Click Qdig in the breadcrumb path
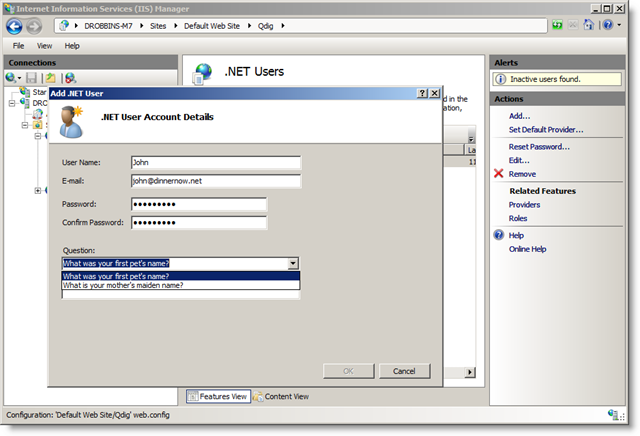 pyautogui.click(x=265, y=26)
